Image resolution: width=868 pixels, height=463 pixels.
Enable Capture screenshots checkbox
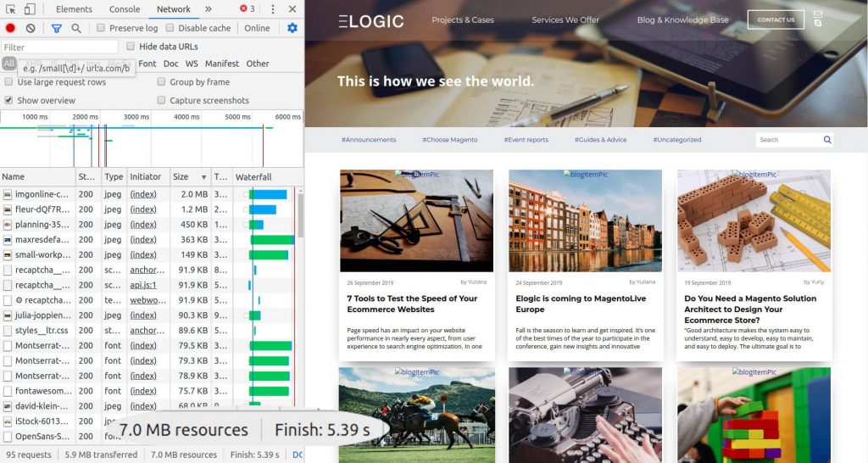pyautogui.click(x=161, y=100)
